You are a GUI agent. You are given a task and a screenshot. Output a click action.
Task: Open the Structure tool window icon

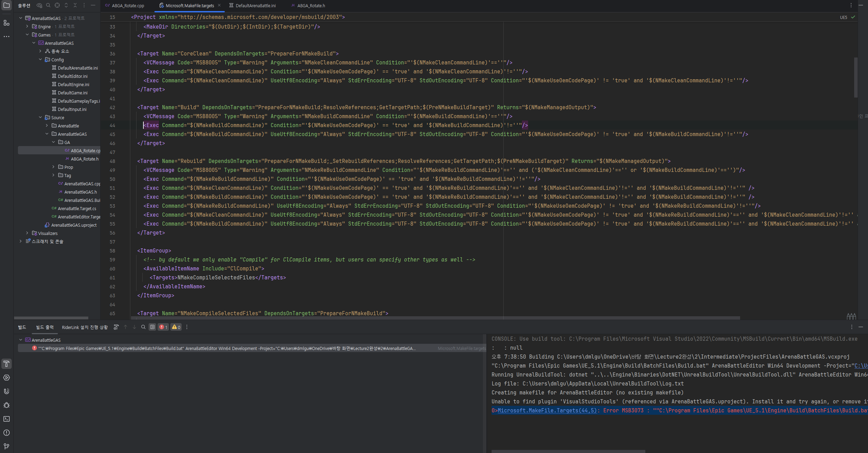point(6,23)
